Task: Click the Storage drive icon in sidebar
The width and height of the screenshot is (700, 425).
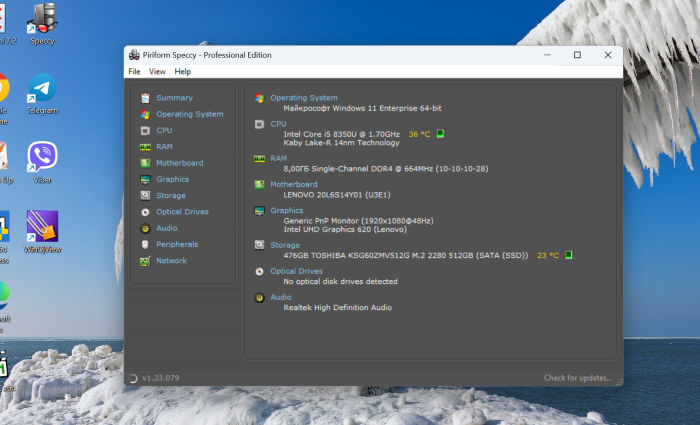Action: tap(145, 196)
